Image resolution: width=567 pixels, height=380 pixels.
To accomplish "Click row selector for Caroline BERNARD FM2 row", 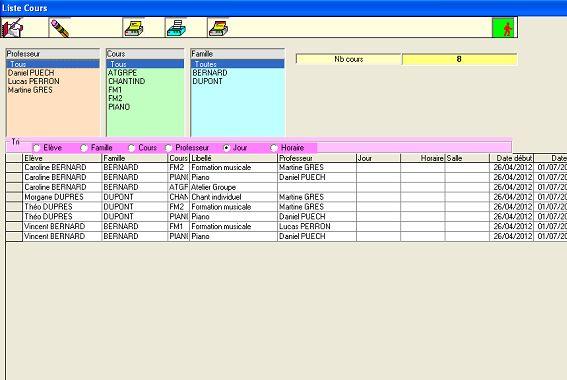I will (14, 167).
